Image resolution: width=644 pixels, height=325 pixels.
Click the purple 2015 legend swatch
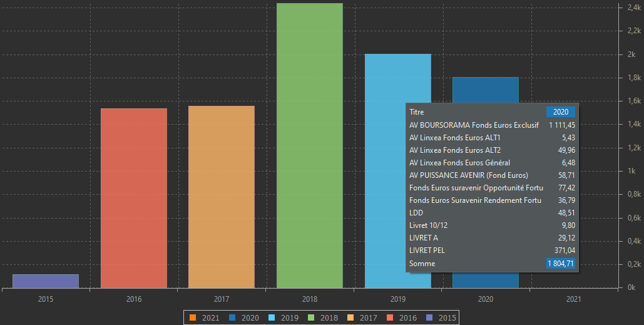429,317
